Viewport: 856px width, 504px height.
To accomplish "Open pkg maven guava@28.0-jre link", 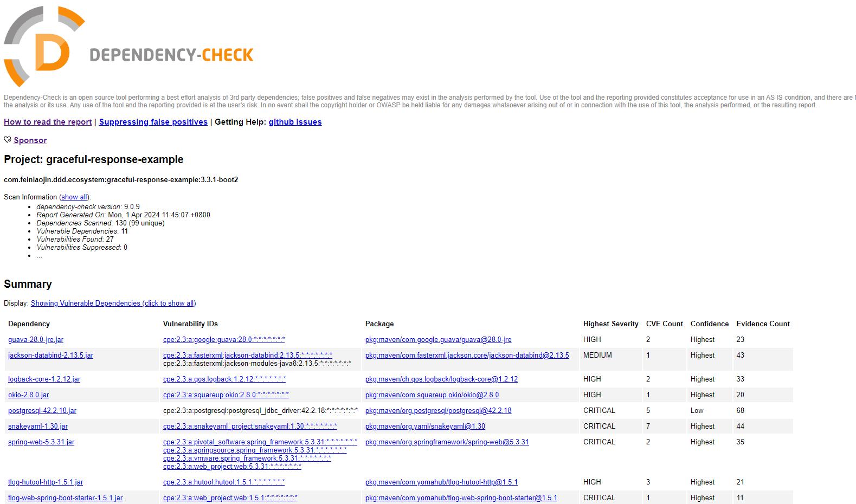I will [438, 340].
